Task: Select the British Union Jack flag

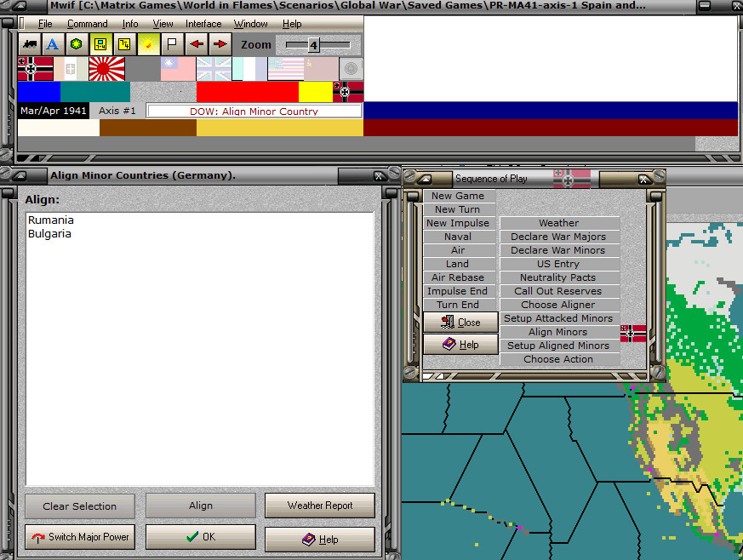Action: click(214, 69)
